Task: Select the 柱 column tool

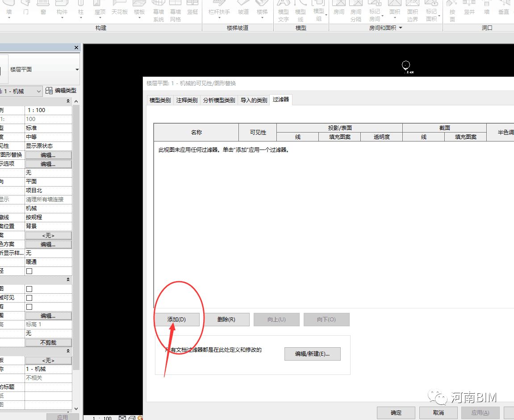Action: pos(81,10)
